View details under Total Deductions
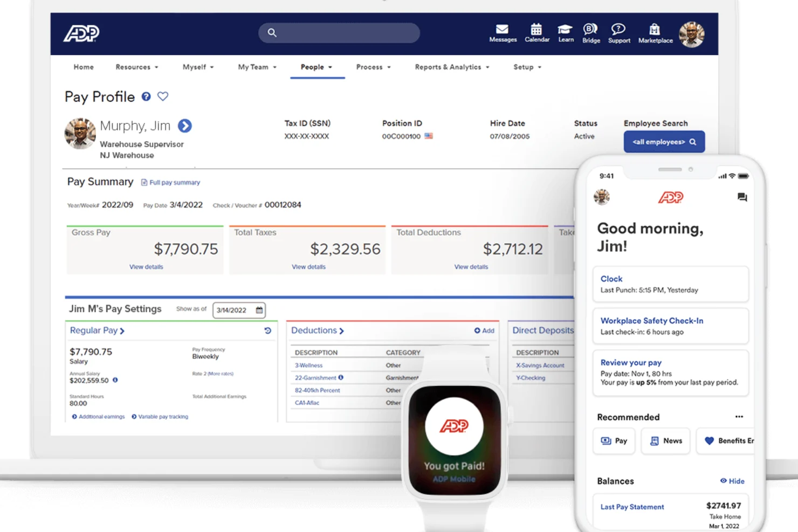The width and height of the screenshot is (798, 532). [471, 267]
